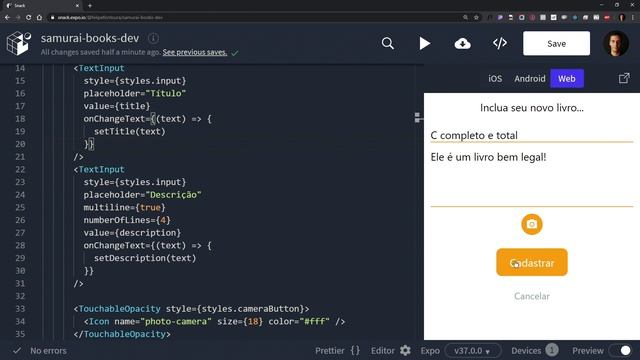The image size is (640, 360).
Task: Show embed code via the angle brackets icon
Action: pos(500,43)
